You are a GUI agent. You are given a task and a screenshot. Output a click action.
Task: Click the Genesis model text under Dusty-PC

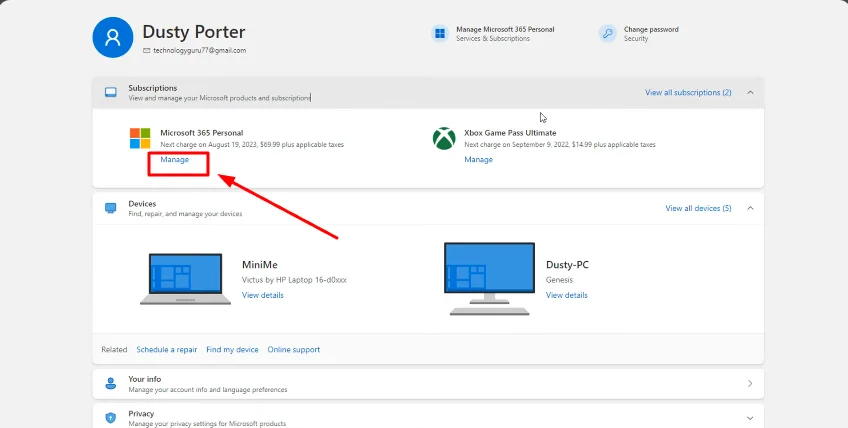559,280
